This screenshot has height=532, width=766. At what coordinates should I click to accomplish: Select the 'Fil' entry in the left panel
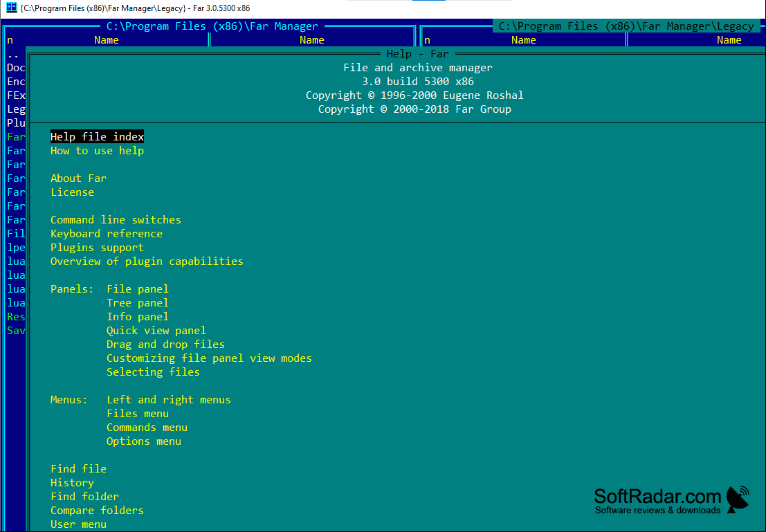tap(16, 234)
